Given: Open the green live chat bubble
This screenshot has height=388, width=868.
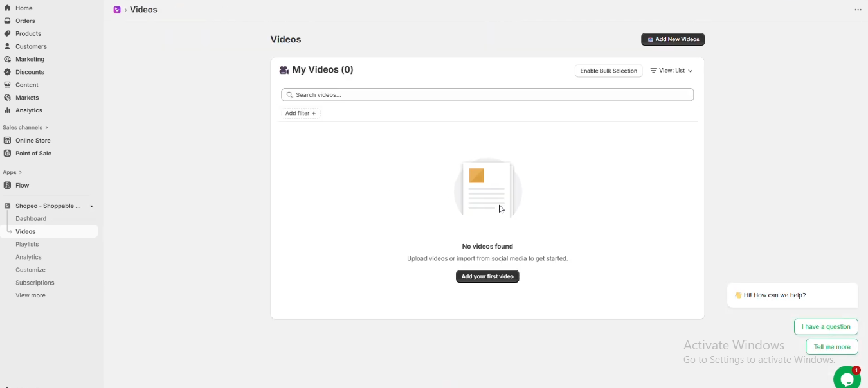Looking at the screenshot, I should tap(847, 378).
